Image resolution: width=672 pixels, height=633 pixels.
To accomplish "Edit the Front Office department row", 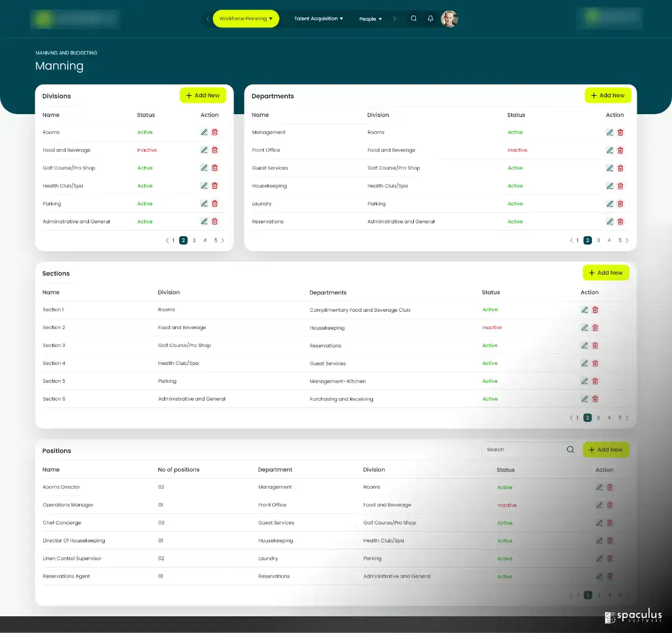I will (x=610, y=150).
